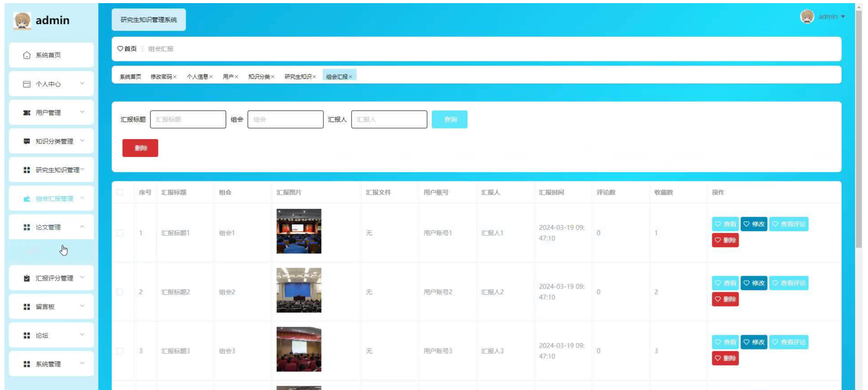Viewport: 868px width, 390px height.
Task: Click the 汇报时间 column header
Action: tap(551, 192)
